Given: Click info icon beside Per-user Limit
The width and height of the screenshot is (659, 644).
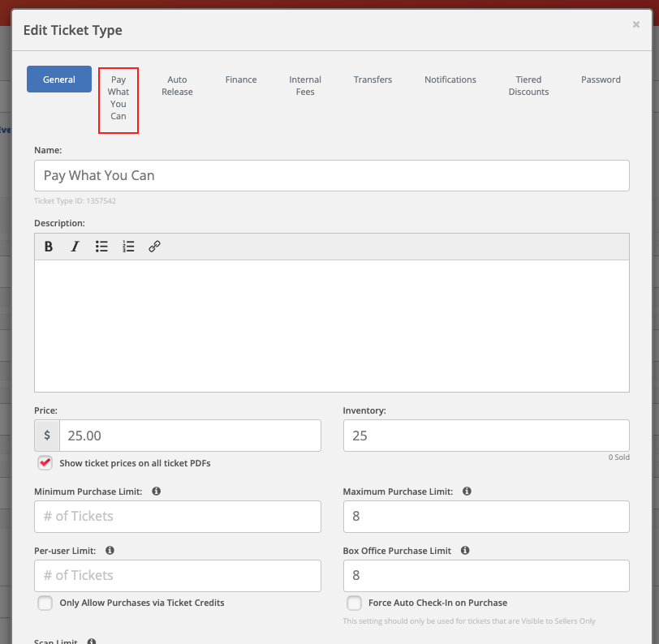Looking at the screenshot, I should point(110,551).
